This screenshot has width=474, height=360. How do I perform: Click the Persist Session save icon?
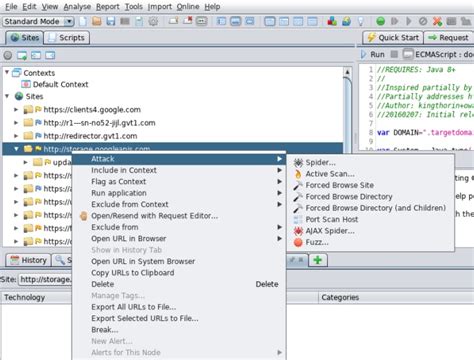111,21
